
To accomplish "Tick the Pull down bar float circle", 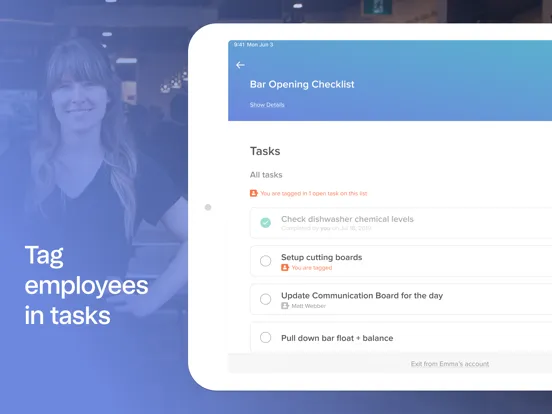I will tap(265, 338).
